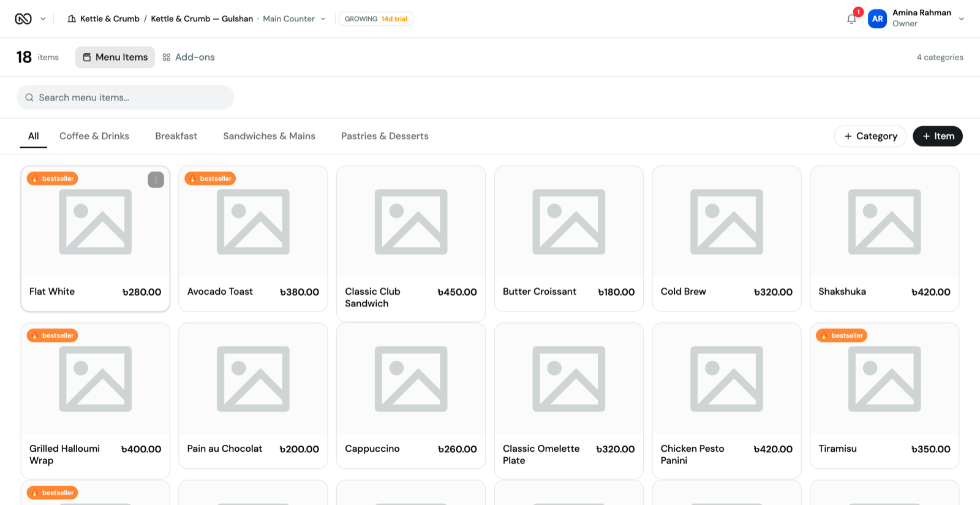Click the Chicken Pesto Panini name
980x505 pixels.
coord(693,455)
